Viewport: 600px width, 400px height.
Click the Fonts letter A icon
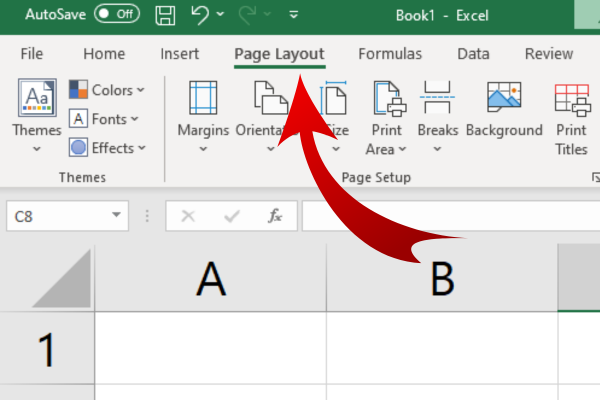[x=78, y=118]
